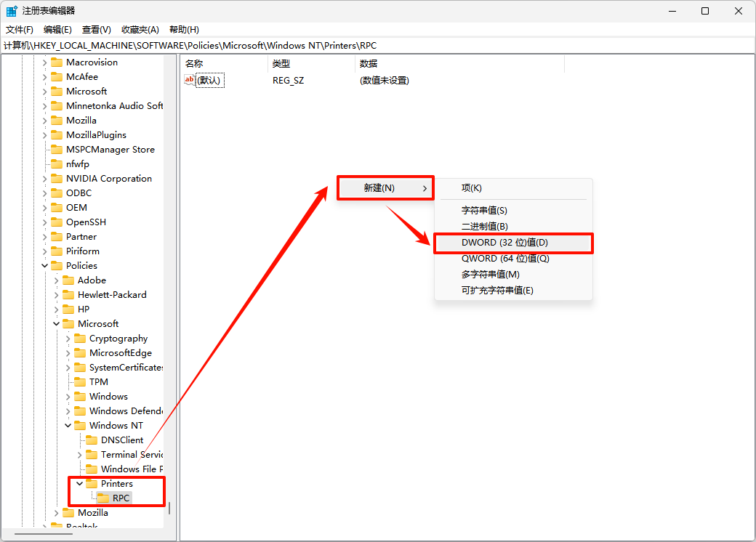756x542 pixels.
Task: Open the 编辑(E) menu
Action: [x=57, y=29]
